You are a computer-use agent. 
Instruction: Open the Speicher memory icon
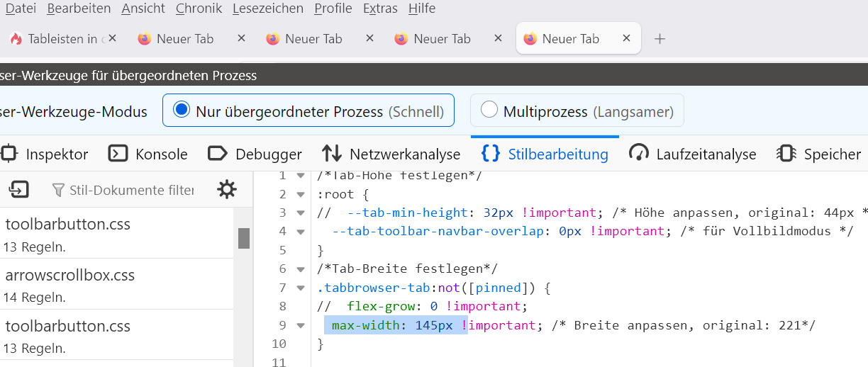tap(786, 154)
